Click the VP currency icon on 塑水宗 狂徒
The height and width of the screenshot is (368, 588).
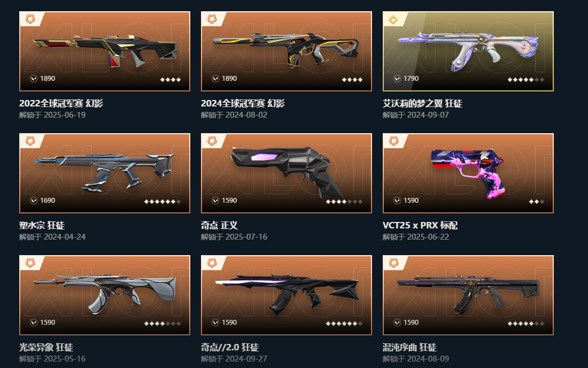[x=33, y=201]
